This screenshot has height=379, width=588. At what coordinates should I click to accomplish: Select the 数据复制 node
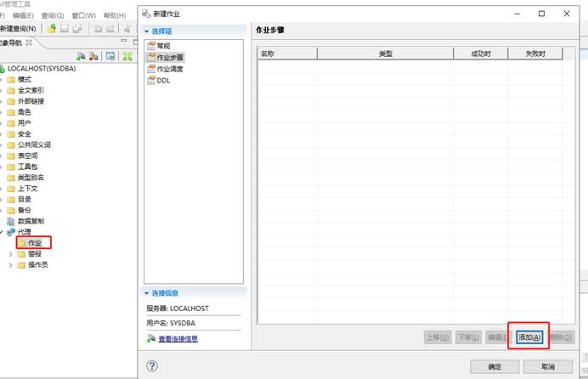coord(31,221)
